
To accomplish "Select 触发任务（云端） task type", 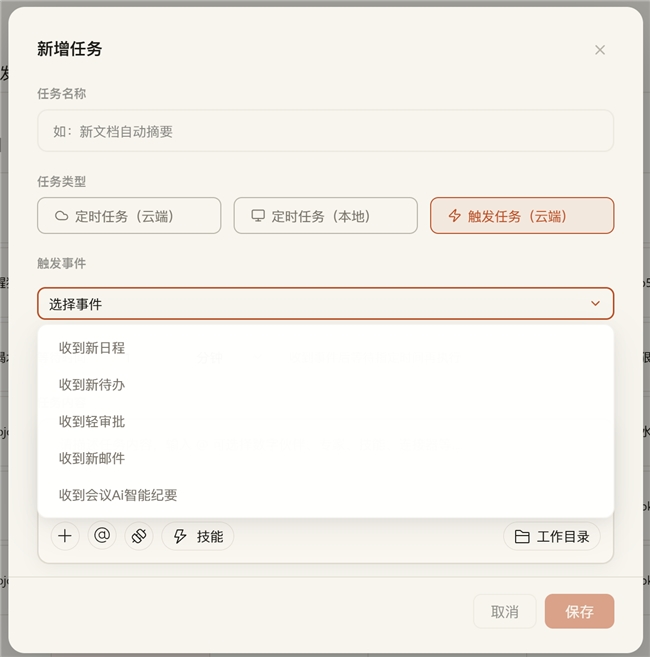I will click(x=522, y=215).
